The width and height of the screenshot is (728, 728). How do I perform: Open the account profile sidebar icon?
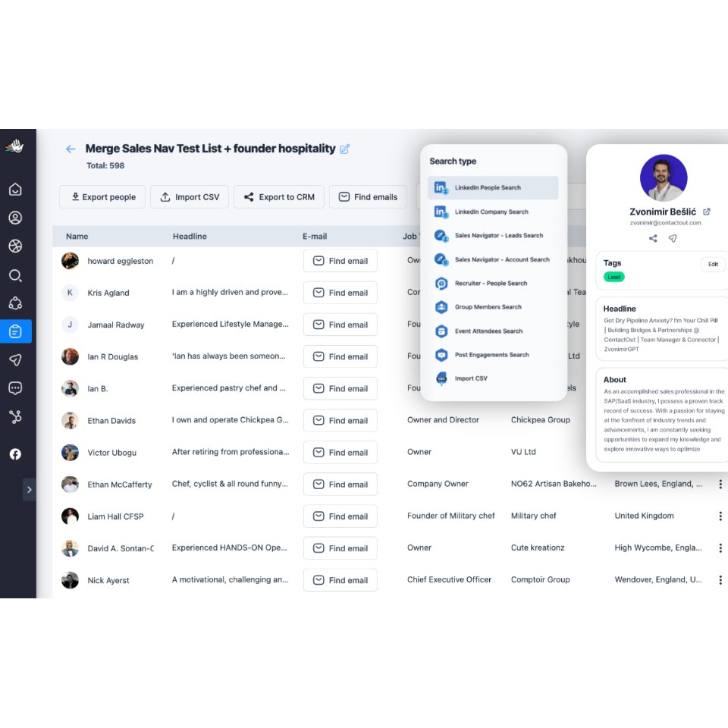point(15,218)
